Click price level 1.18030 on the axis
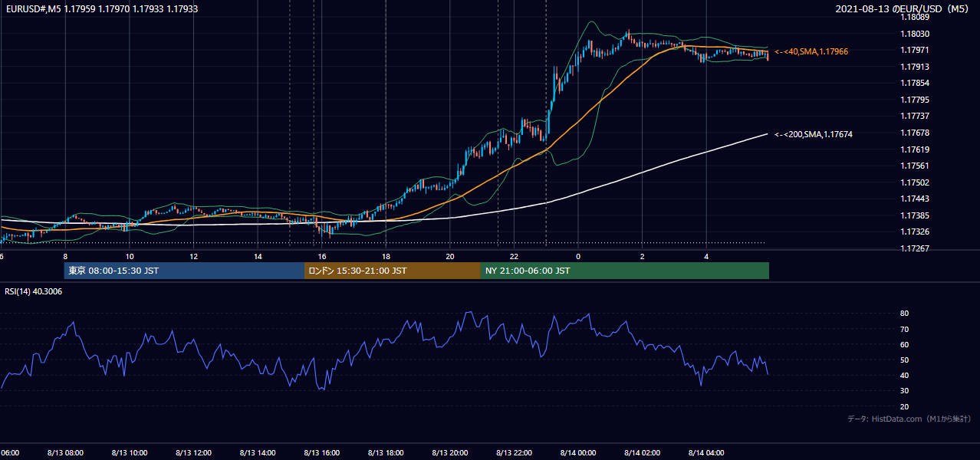This screenshot has height=460, width=980. click(915, 34)
